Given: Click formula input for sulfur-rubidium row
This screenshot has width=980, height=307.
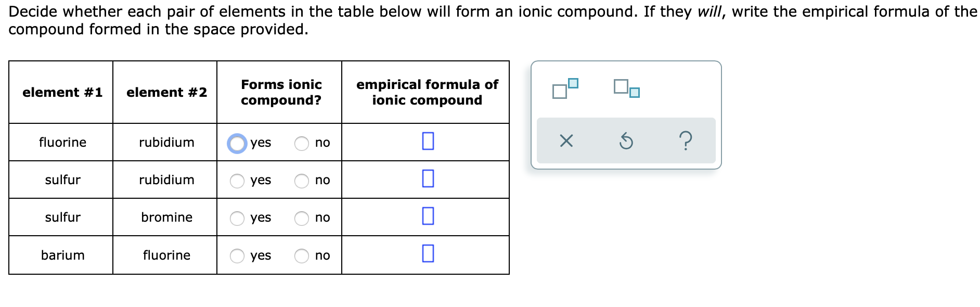Looking at the screenshot, I should click(427, 180).
